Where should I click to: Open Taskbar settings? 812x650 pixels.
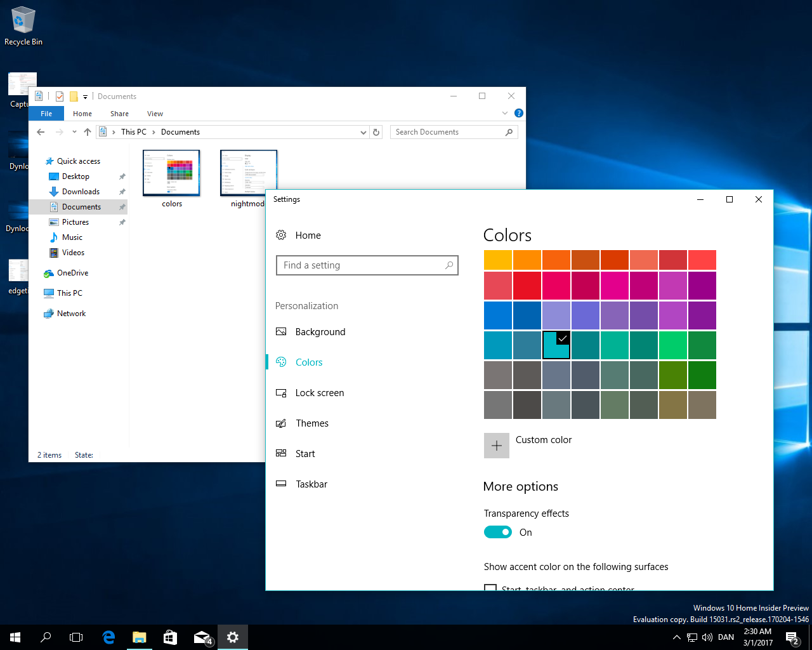[311, 484]
